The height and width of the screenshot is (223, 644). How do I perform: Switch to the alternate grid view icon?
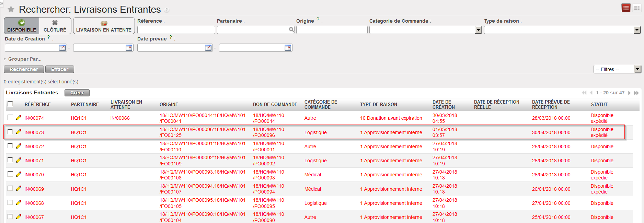(x=637, y=8)
